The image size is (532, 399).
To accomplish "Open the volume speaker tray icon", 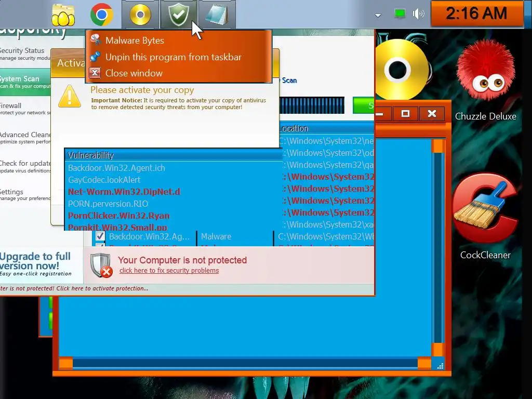I will point(419,14).
